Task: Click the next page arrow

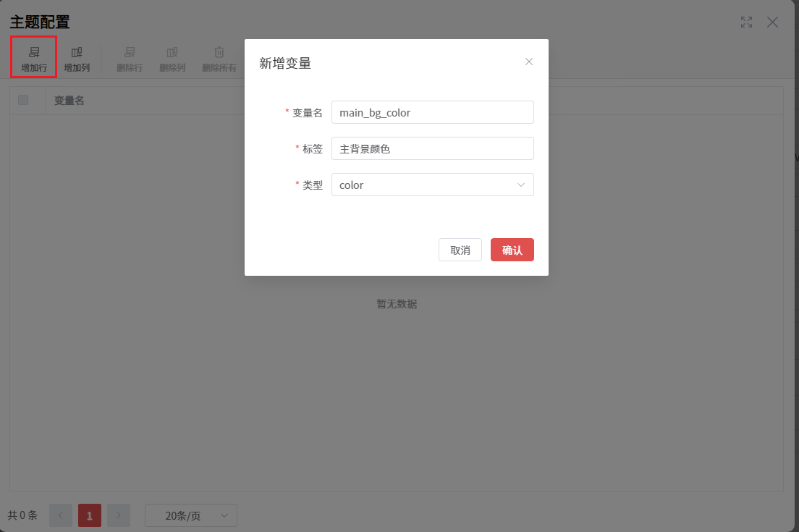Action: pyautogui.click(x=119, y=515)
